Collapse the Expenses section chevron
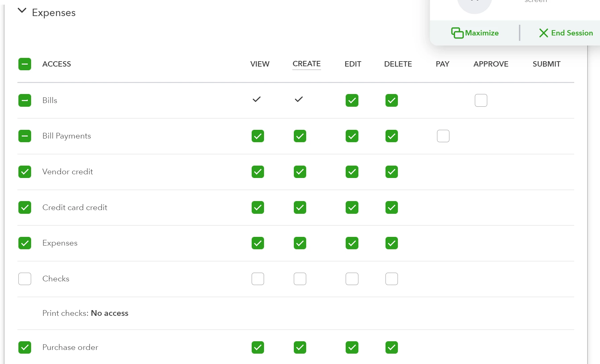 click(22, 11)
